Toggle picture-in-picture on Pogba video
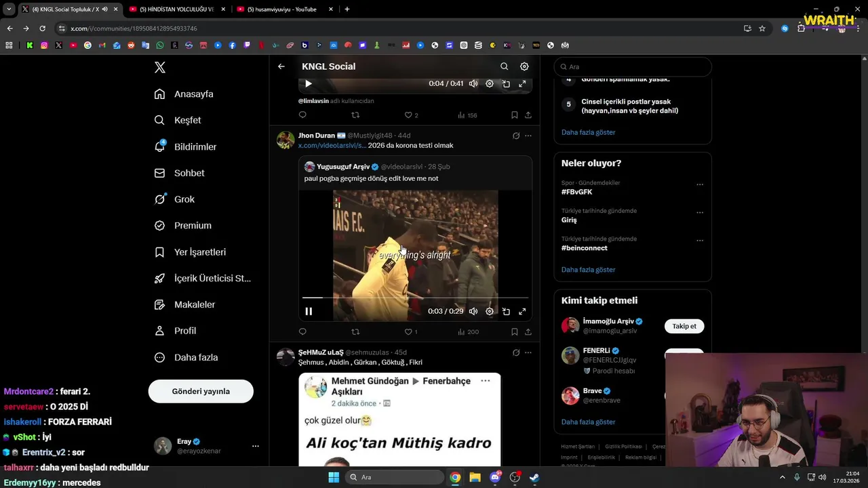The height and width of the screenshot is (488, 868). [x=506, y=311]
